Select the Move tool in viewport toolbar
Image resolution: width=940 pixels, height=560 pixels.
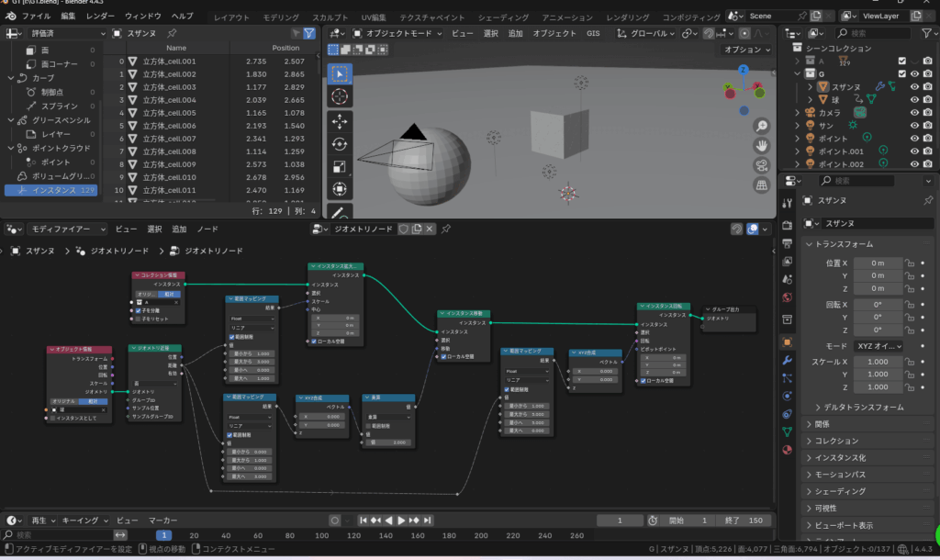pos(340,119)
